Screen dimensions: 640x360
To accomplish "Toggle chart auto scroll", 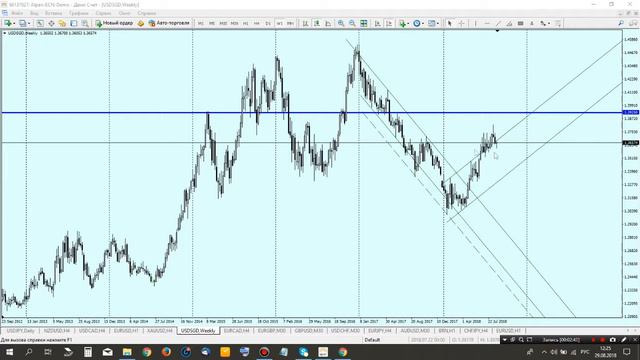I will pos(378,23).
